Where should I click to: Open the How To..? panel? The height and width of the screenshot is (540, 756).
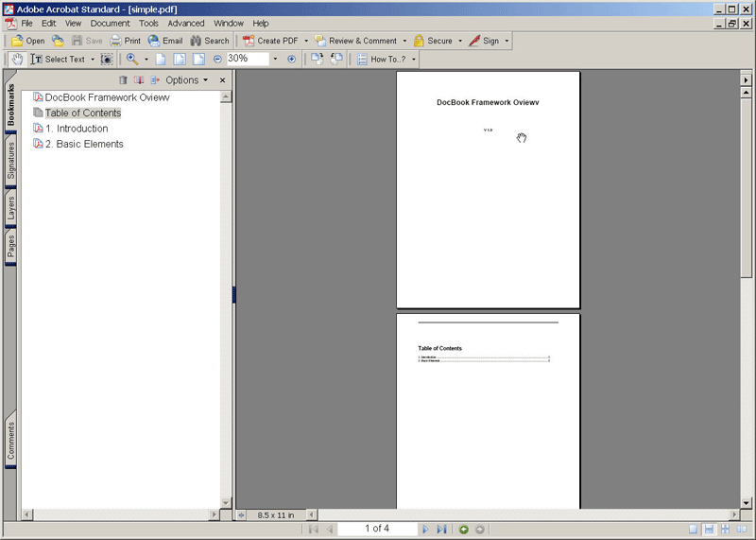click(382, 60)
